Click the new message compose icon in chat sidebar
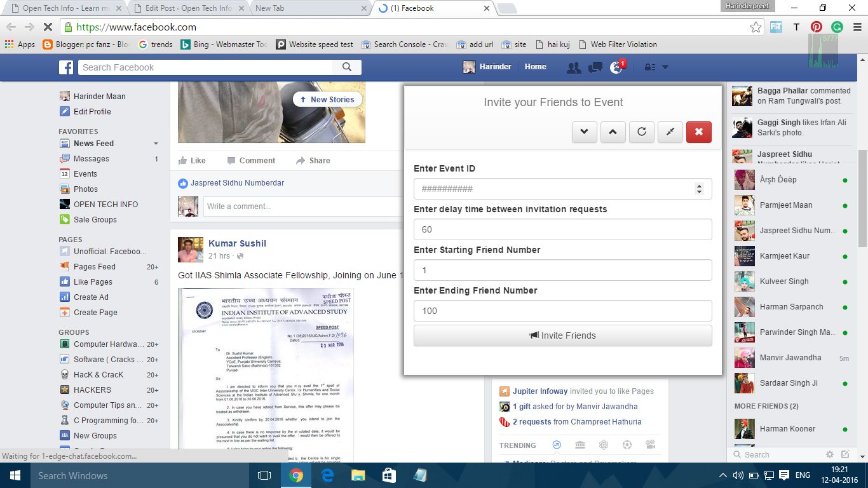This screenshot has width=868, height=488. 845,454
